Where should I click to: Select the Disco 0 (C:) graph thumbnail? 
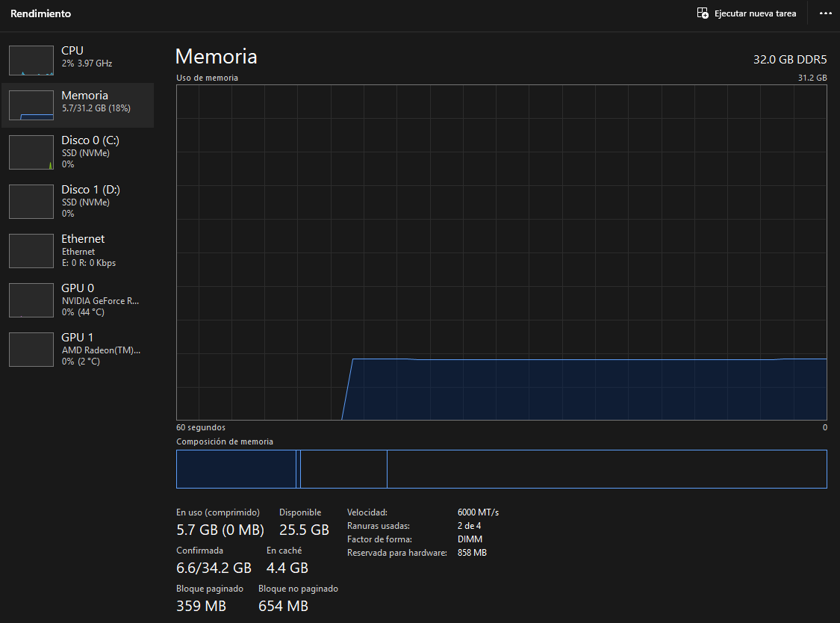tap(31, 152)
